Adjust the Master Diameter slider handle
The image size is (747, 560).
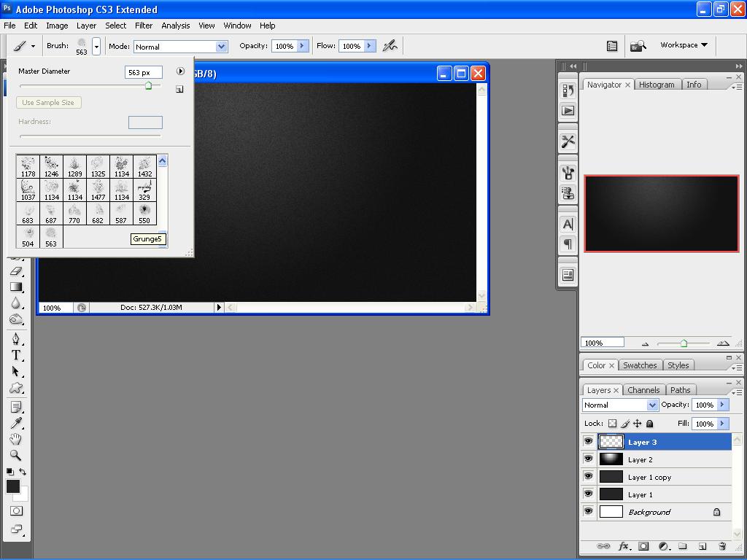point(149,86)
